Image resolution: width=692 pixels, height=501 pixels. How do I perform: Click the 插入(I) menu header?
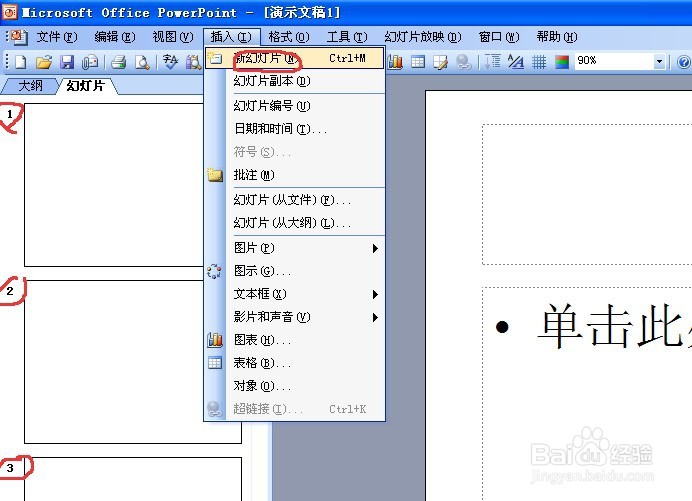coord(231,37)
